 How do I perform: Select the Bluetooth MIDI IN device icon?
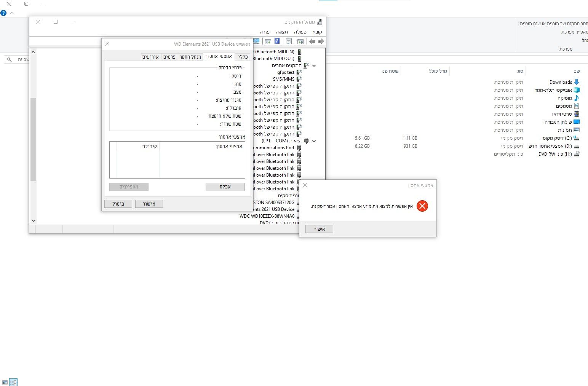tap(299, 52)
